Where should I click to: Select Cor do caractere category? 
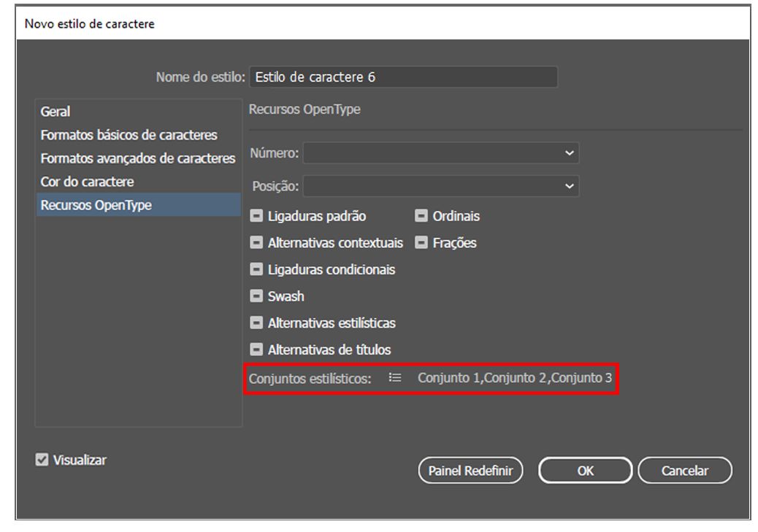pyautogui.click(x=139, y=182)
